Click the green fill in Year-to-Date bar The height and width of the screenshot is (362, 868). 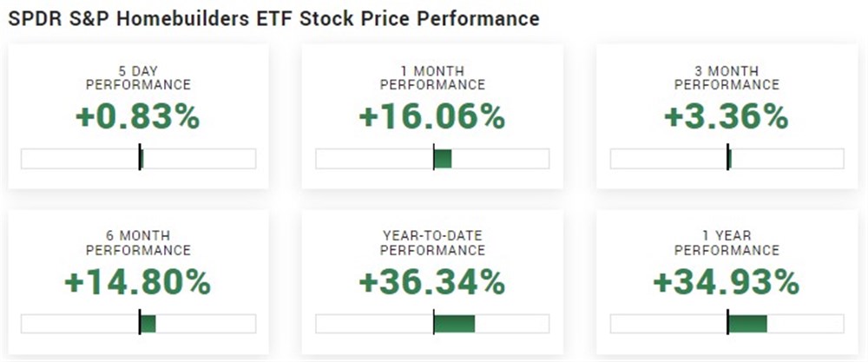point(455,324)
